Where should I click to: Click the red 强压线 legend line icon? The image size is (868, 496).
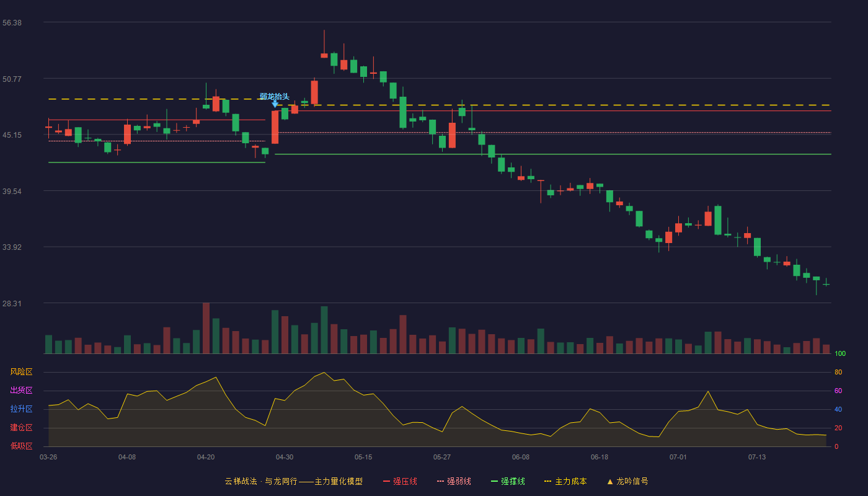tap(387, 482)
